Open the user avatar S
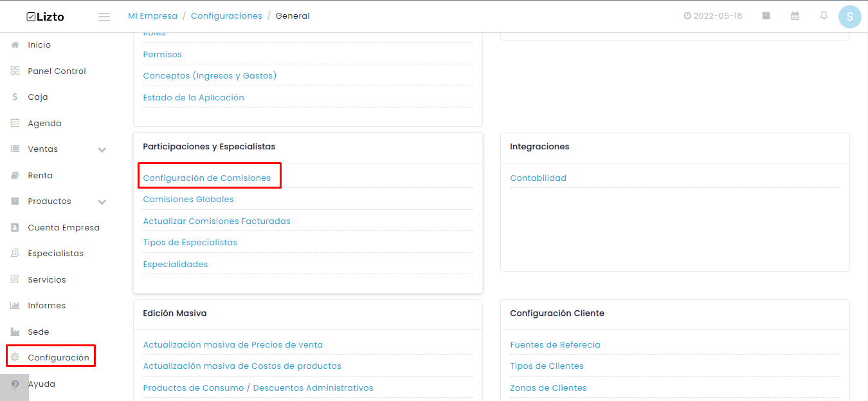 850,17
